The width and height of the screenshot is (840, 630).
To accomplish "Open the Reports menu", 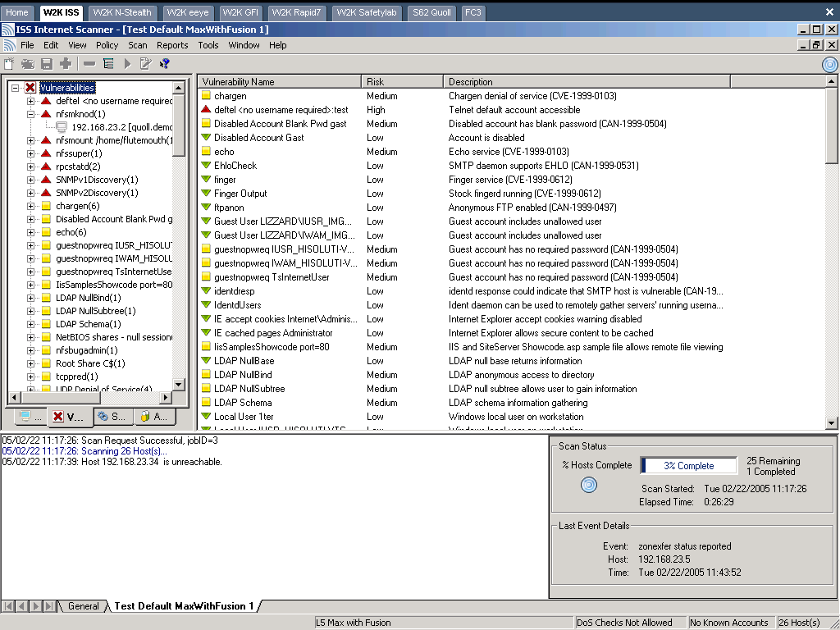I will (172, 45).
